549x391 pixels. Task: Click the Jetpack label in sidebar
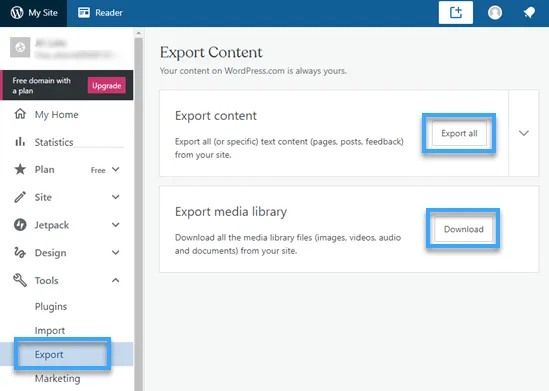coord(52,225)
